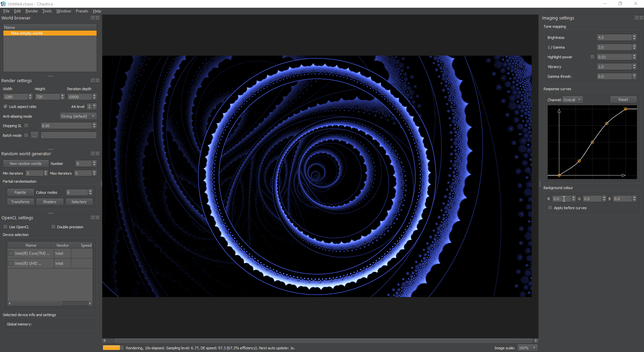The image size is (644, 352).
Task: Close the OpenCL settings panel
Action: coord(98,218)
